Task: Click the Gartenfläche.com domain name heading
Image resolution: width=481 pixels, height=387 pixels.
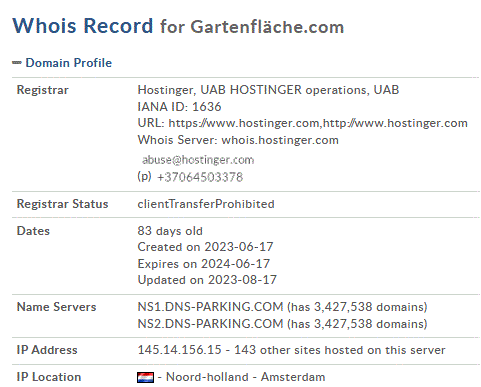Action: 267,27
